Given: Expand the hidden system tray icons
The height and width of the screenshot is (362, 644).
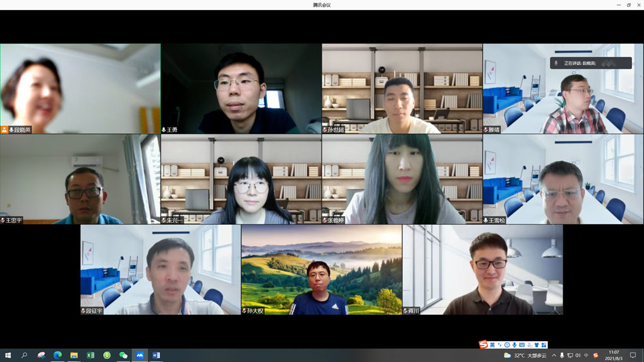Looking at the screenshot, I should [x=554, y=356].
